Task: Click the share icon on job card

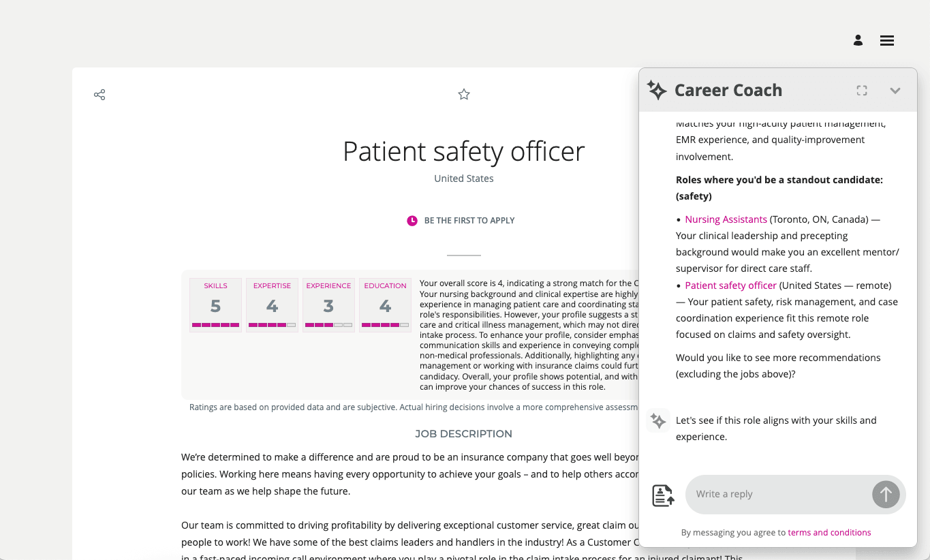Action: (x=99, y=95)
